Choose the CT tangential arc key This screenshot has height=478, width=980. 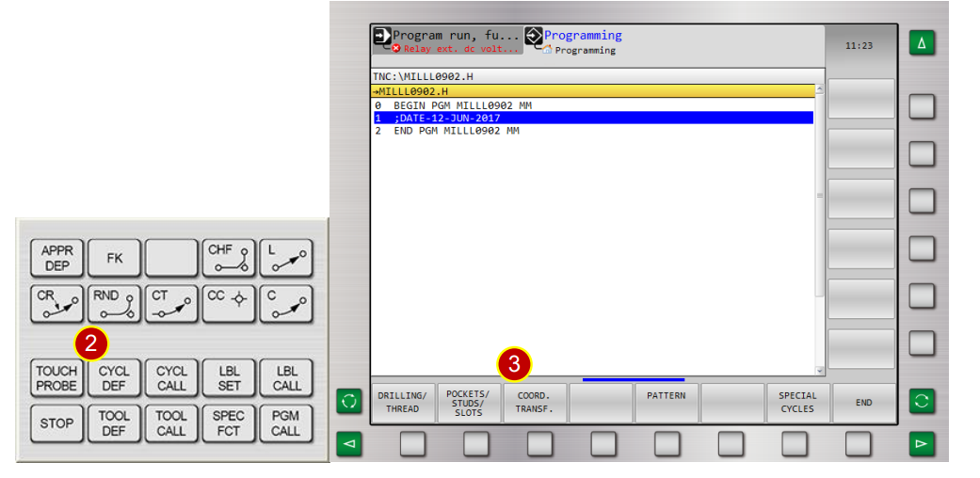[x=171, y=304]
